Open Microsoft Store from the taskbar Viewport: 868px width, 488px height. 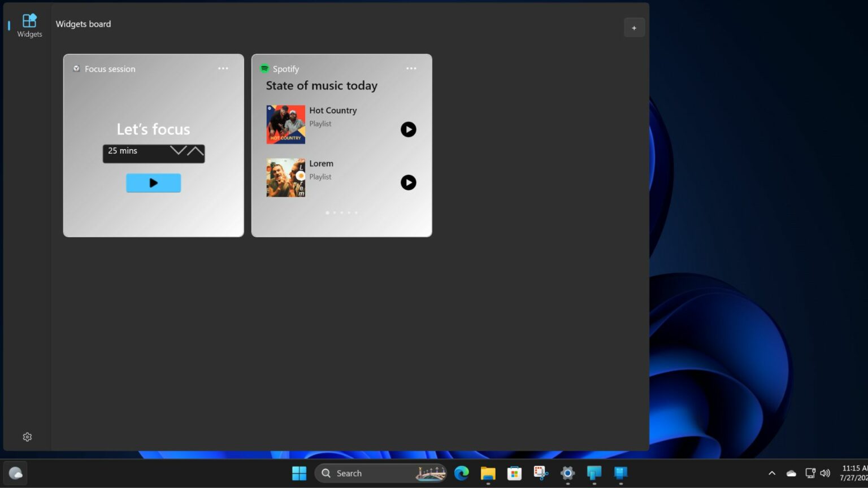tap(514, 473)
